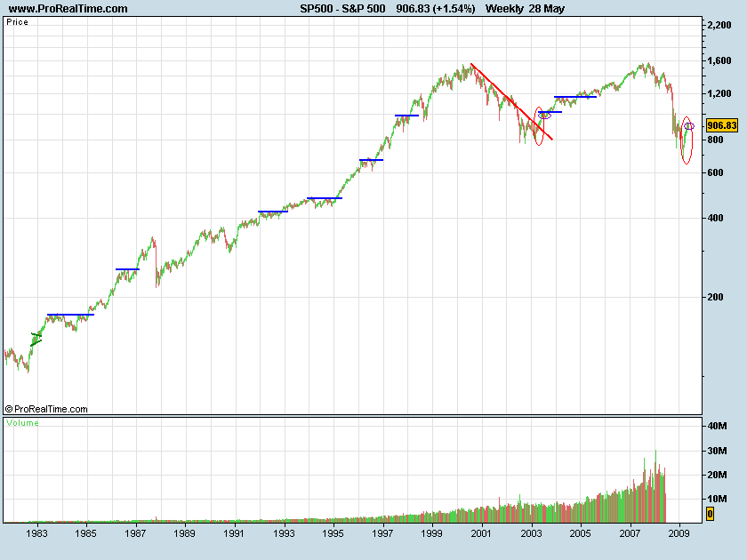Click the 1983 date axis label

coord(36,533)
